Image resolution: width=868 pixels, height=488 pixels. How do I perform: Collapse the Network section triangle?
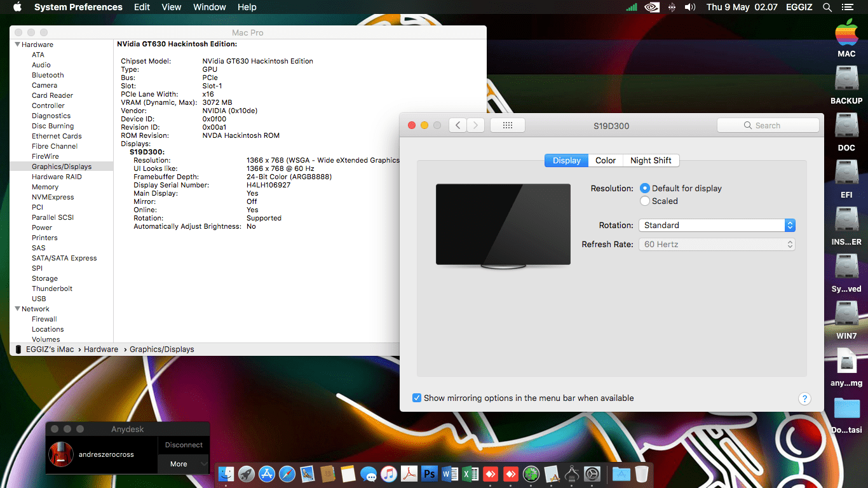[17, 309]
